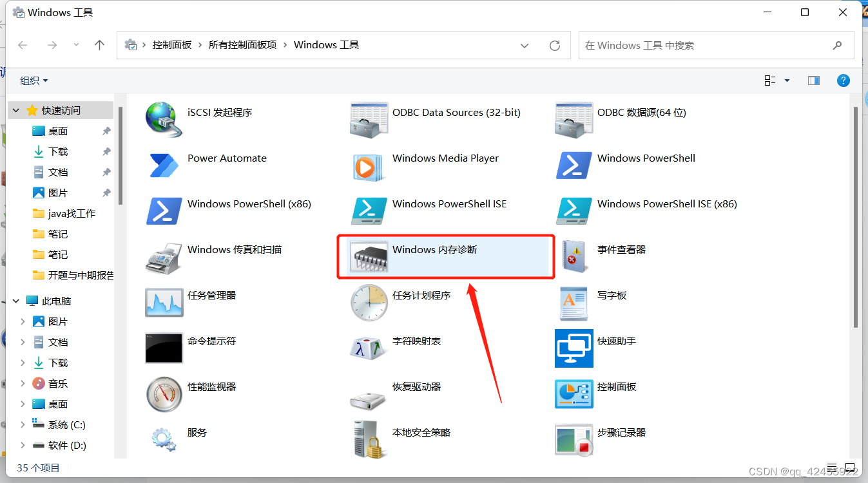Open Windows Media Player icon

pos(369,166)
